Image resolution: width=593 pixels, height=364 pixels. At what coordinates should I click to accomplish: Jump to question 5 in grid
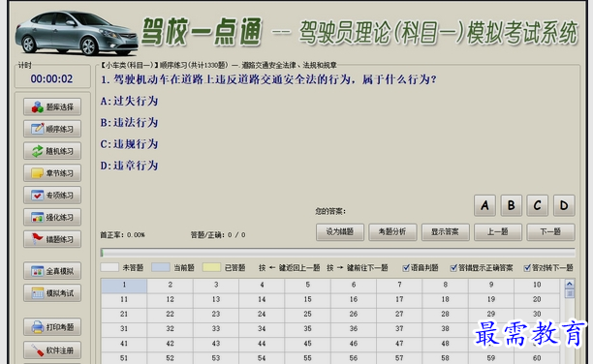coord(307,285)
